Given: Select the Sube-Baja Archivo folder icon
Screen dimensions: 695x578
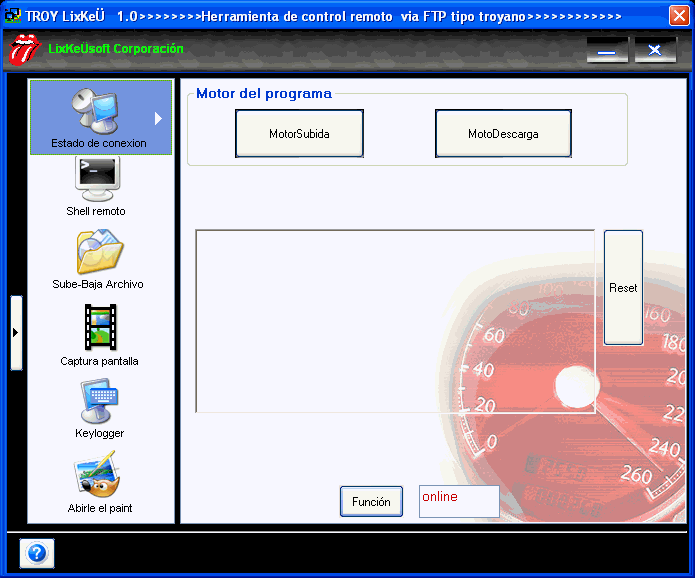Looking at the screenshot, I should pos(98,252).
